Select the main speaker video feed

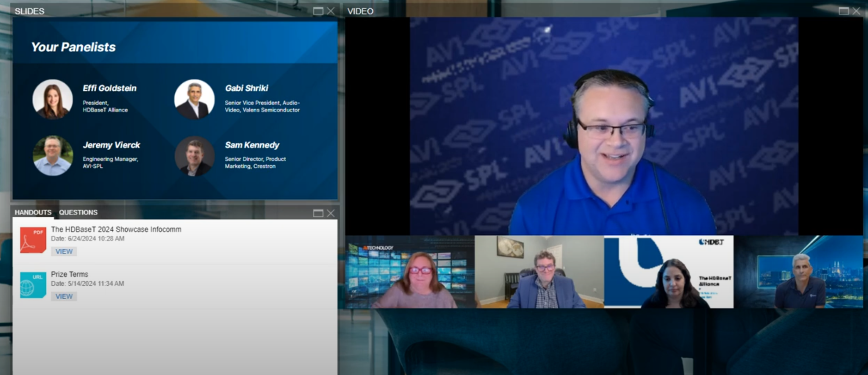click(604, 126)
